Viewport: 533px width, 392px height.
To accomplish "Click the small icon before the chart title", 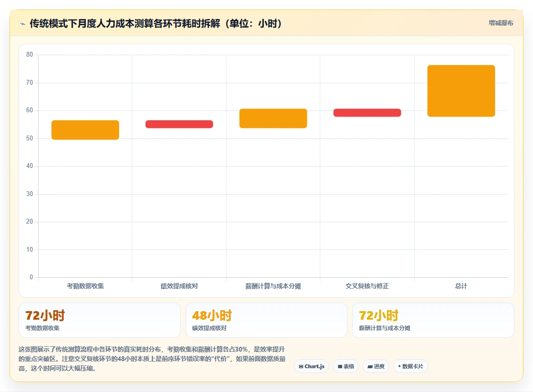I will (23, 24).
